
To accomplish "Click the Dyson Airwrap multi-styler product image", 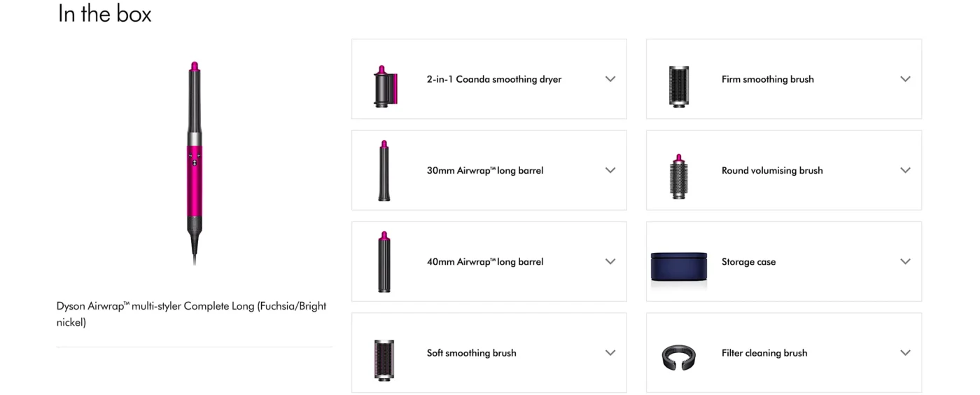I will 195,162.
